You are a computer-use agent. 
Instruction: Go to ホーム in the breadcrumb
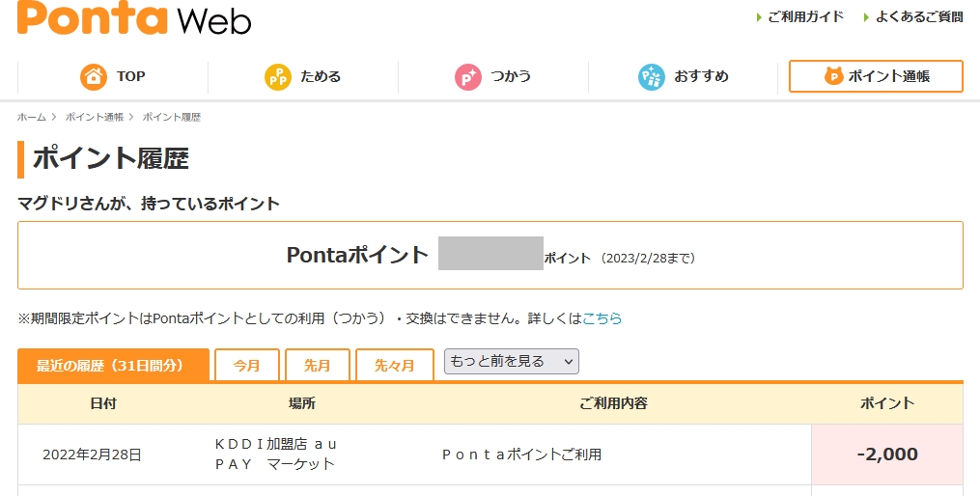32,117
